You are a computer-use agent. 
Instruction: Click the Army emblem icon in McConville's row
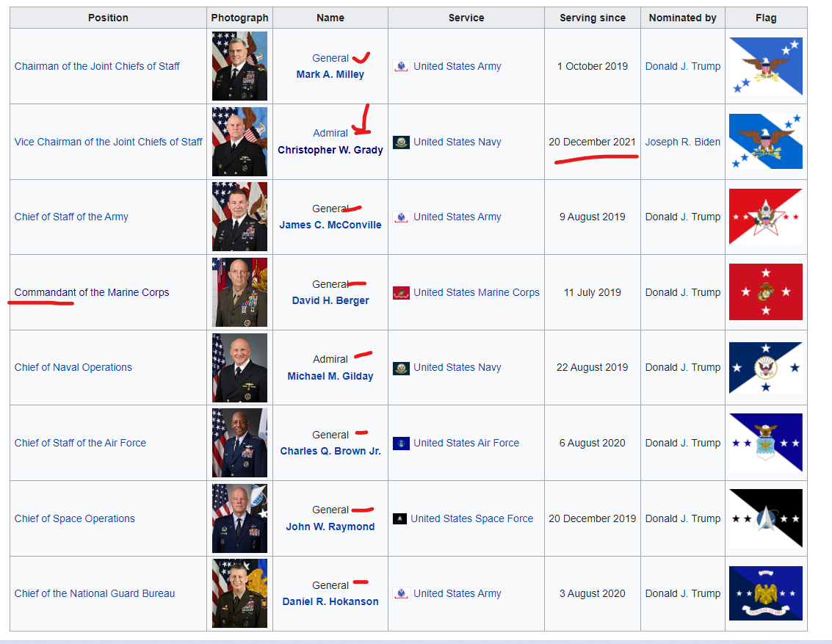click(x=401, y=217)
